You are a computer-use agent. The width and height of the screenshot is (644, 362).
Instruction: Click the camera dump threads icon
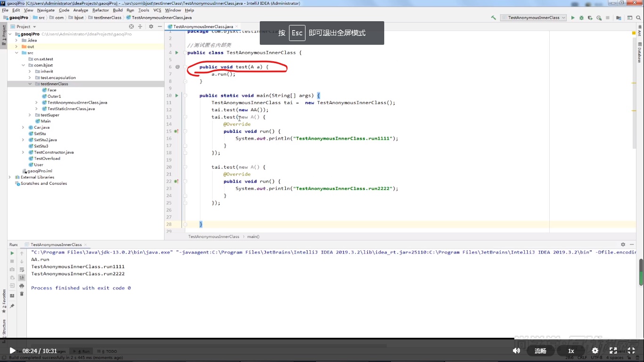pos(12,269)
